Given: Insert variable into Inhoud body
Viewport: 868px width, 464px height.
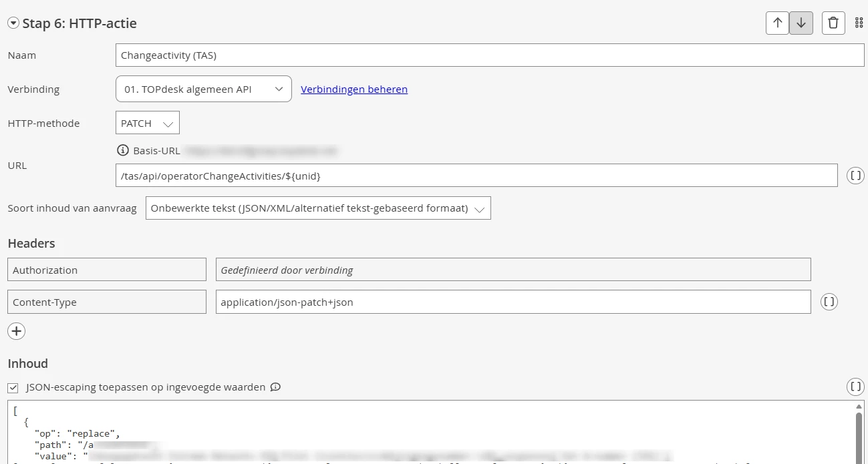Looking at the screenshot, I should (855, 387).
